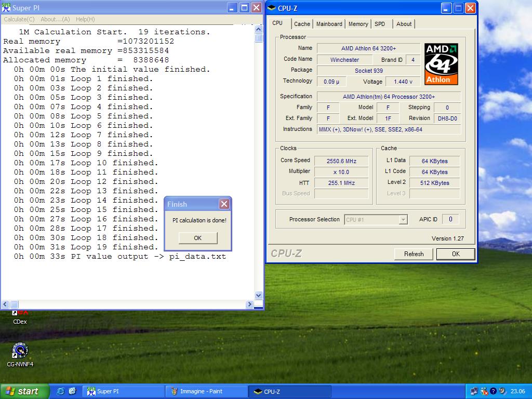Screen dimensions: 532x399
Task: Select the CPU tab in CPU-Z
Action: (x=277, y=23)
